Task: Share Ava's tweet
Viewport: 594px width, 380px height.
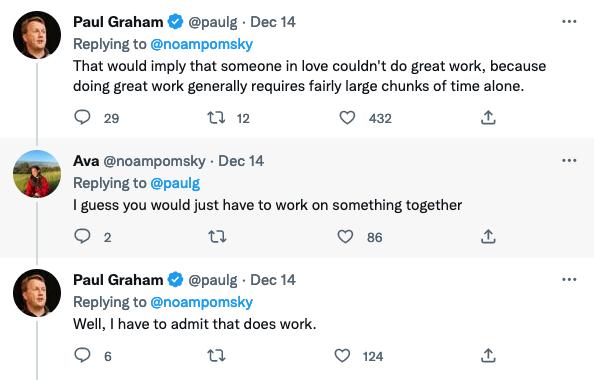Action: [488, 236]
